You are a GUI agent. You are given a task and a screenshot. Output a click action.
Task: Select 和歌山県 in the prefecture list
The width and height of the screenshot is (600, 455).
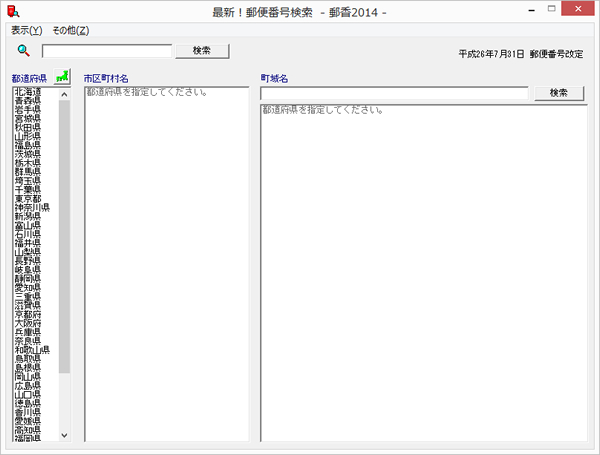(x=32, y=350)
